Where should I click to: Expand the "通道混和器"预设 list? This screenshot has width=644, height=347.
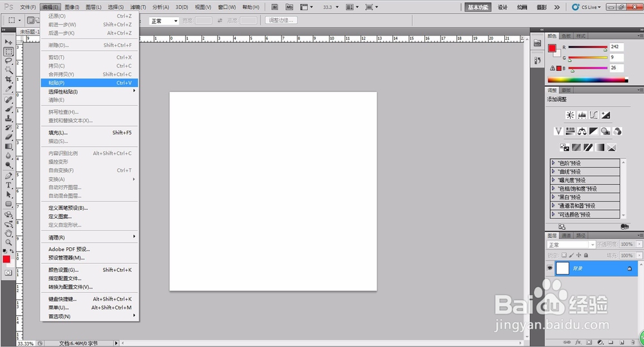click(553, 206)
